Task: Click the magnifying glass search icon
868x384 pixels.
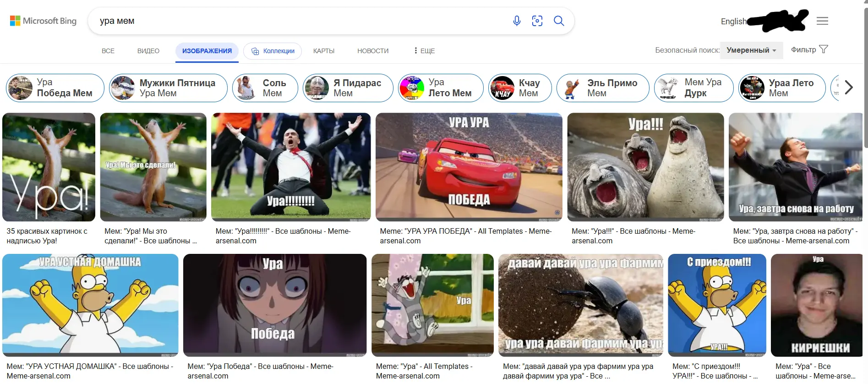Action: (559, 21)
